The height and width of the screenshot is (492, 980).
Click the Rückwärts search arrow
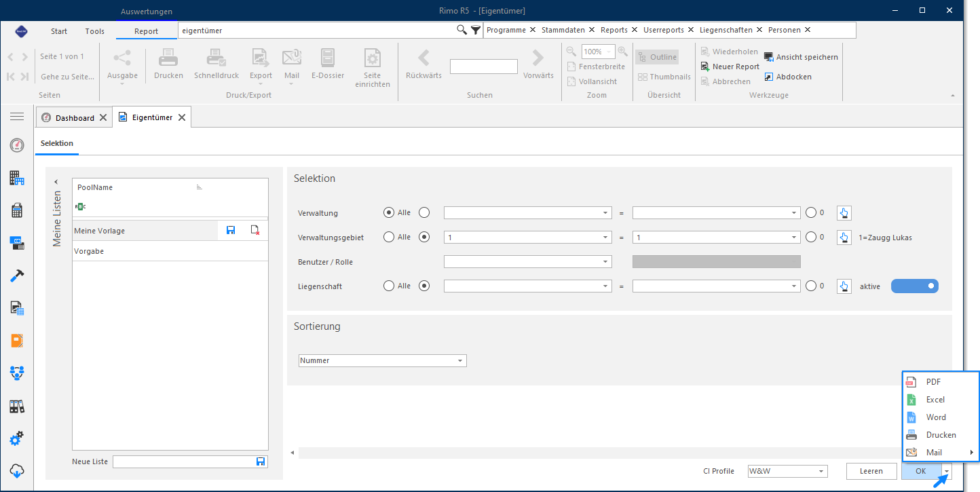[423, 58]
